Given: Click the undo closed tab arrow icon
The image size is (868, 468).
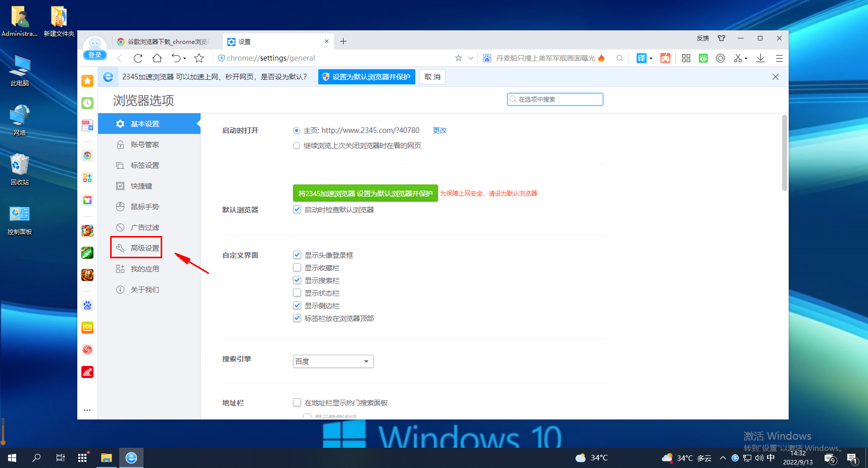Looking at the screenshot, I should coord(176,58).
